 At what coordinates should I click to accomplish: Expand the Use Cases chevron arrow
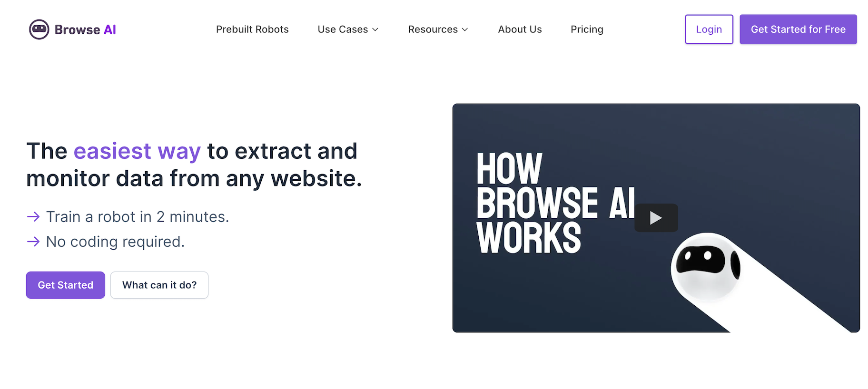pos(375,29)
